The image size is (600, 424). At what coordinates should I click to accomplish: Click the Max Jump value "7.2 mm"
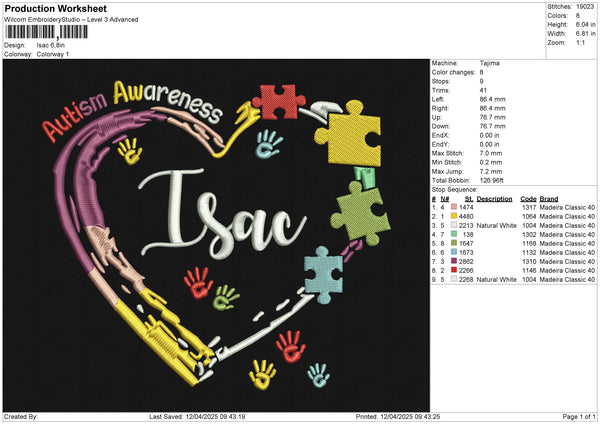coord(491,171)
